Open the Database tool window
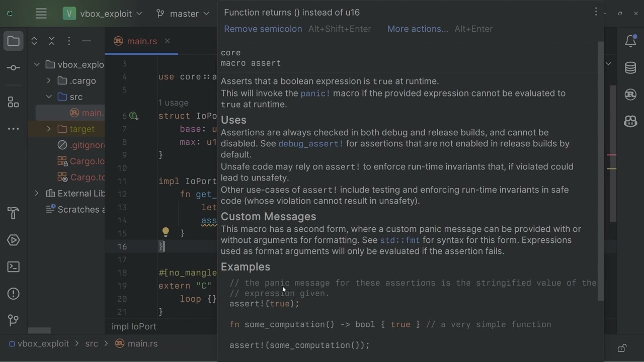 coord(630,68)
